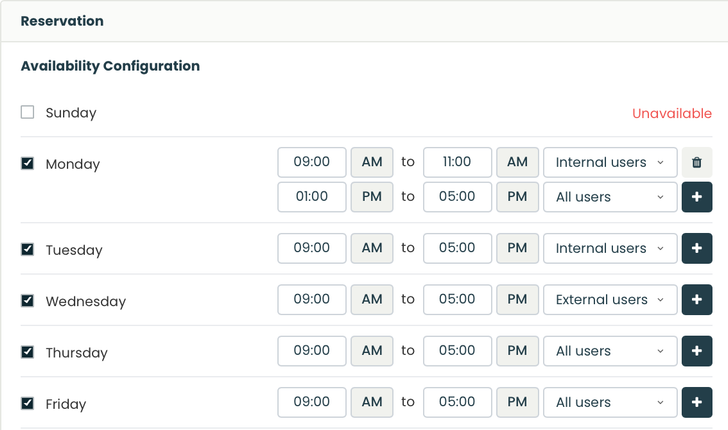Toggle AM on Tuesday's start time

click(372, 248)
